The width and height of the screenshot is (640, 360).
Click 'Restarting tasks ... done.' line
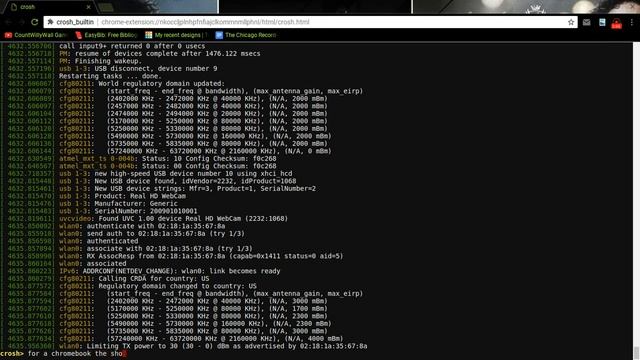[x=110, y=76]
